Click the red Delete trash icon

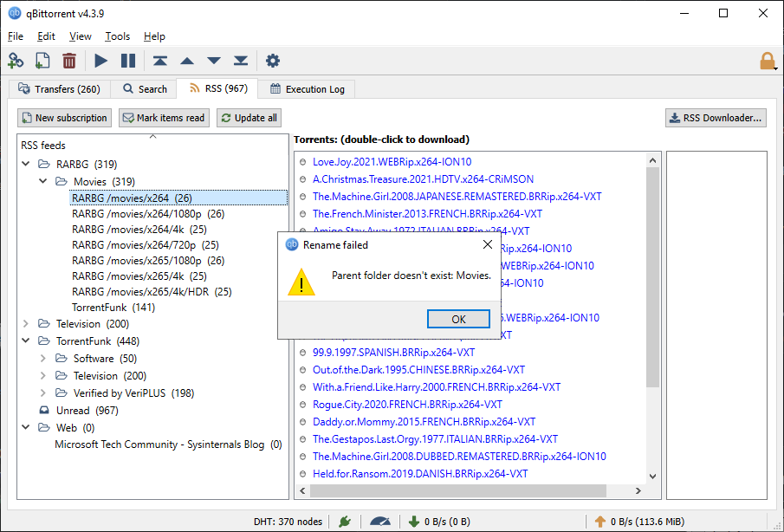[69, 61]
